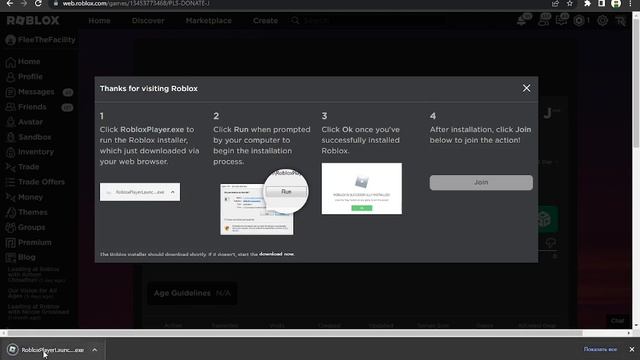Open the Robux balance icon
Viewport: 640px width, 360px height.
click(580, 20)
